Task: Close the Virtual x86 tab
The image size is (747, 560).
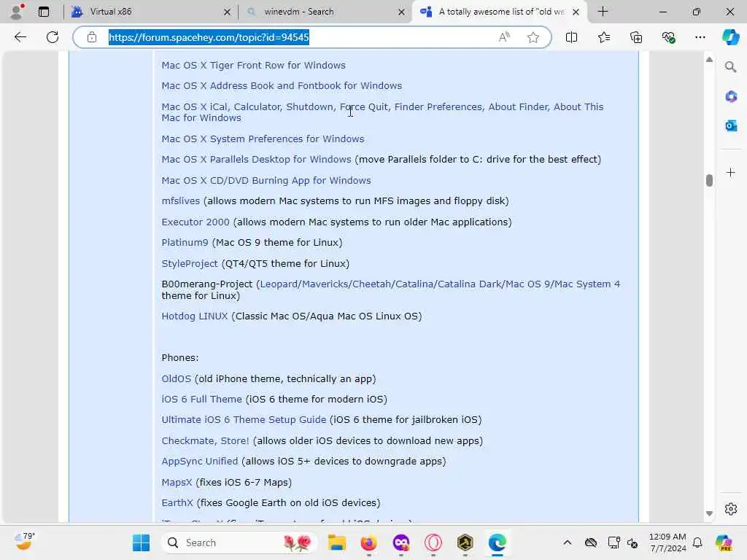Action: click(x=228, y=12)
